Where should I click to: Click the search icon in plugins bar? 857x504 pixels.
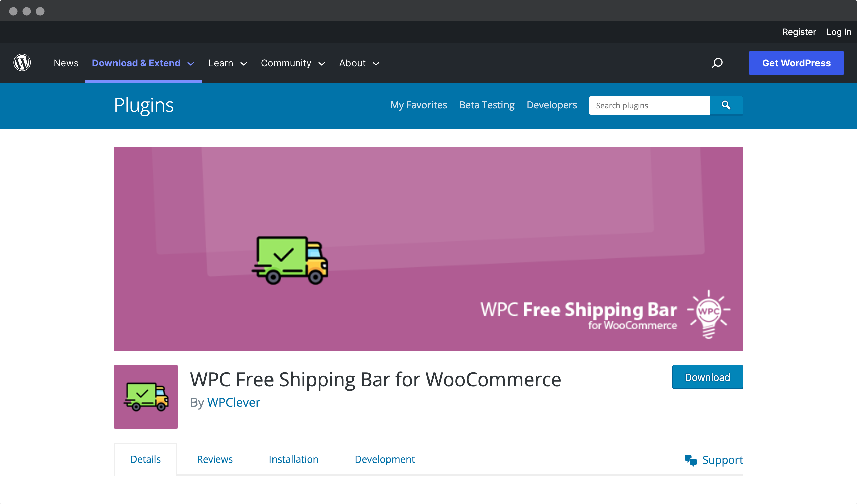click(x=726, y=105)
